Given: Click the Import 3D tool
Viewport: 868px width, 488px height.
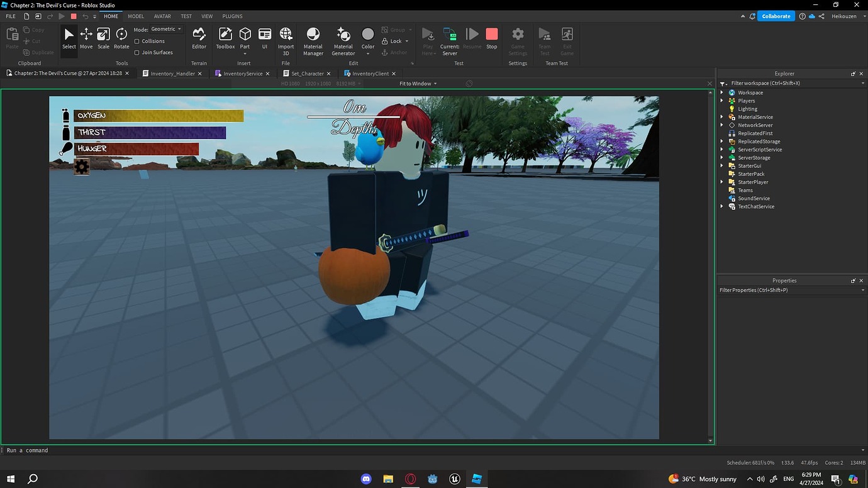Looking at the screenshot, I should (286, 40).
